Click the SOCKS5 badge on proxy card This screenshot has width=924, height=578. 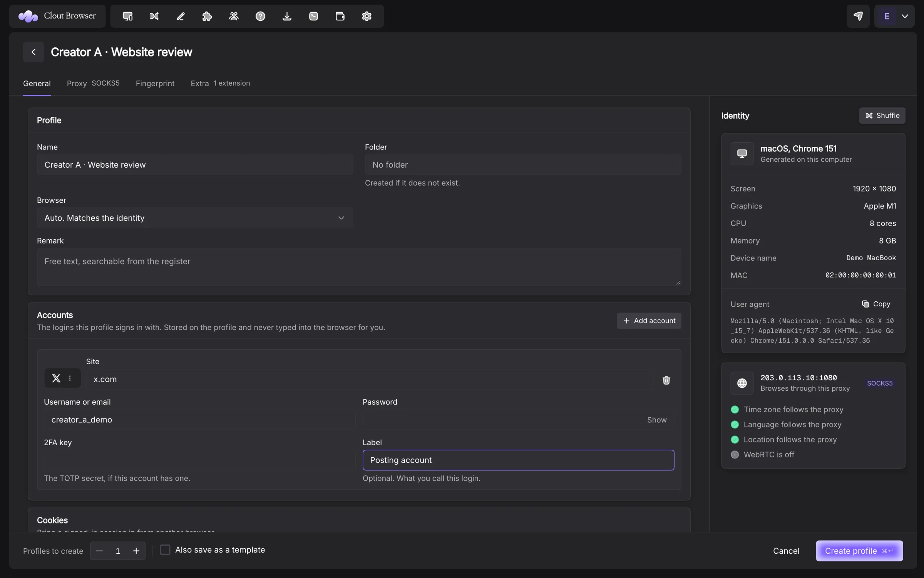tap(879, 383)
